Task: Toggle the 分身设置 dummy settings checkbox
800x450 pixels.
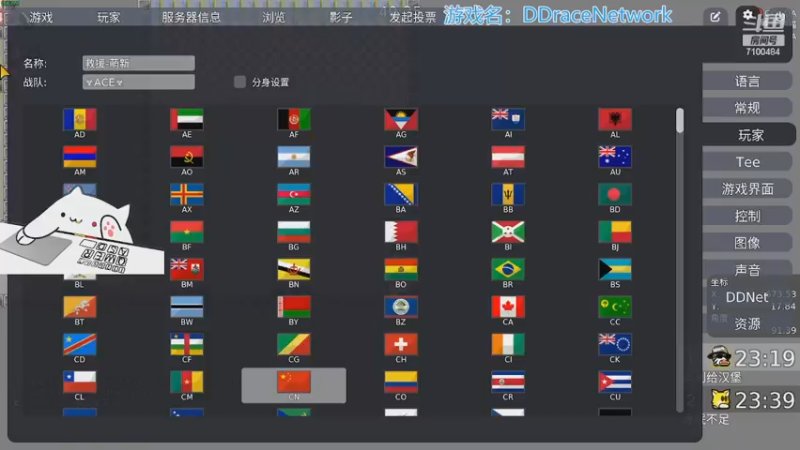Action: coord(240,82)
